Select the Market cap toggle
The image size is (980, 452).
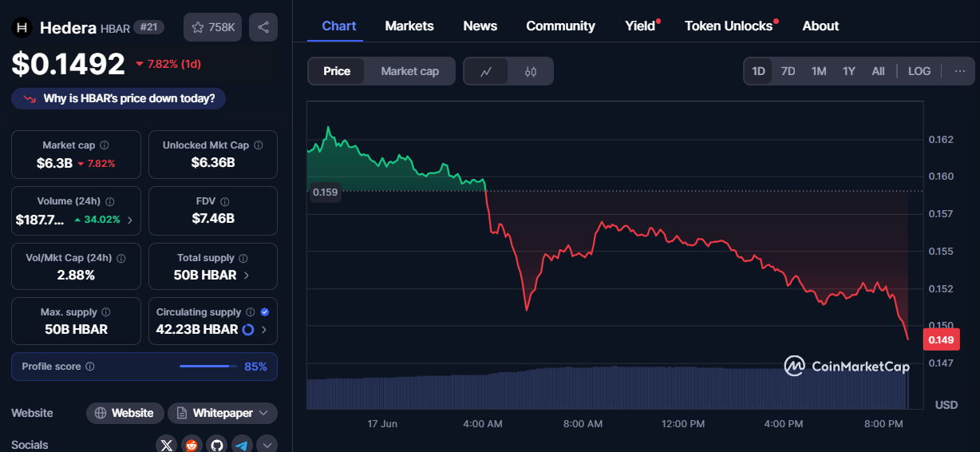coord(409,71)
